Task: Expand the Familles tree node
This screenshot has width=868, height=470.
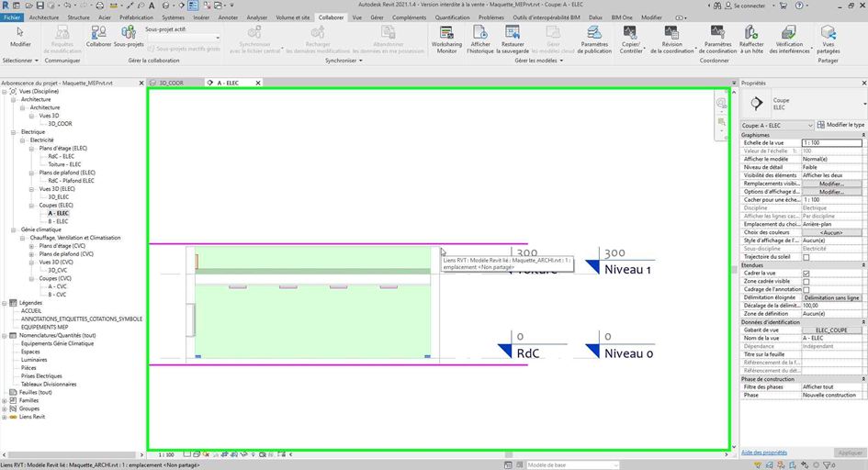Action: (x=6, y=400)
